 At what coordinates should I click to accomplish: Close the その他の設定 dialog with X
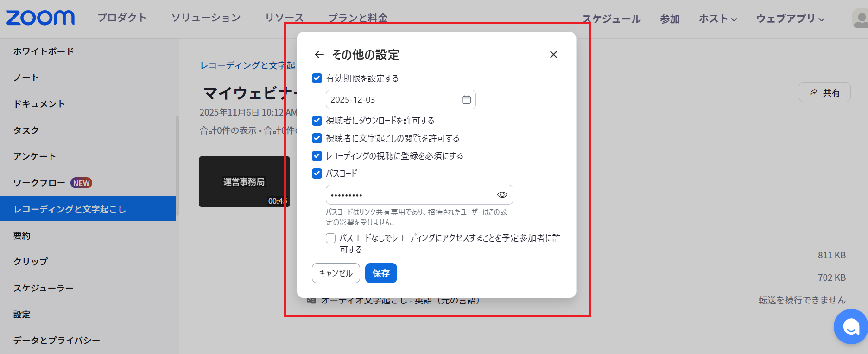pyautogui.click(x=553, y=55)
